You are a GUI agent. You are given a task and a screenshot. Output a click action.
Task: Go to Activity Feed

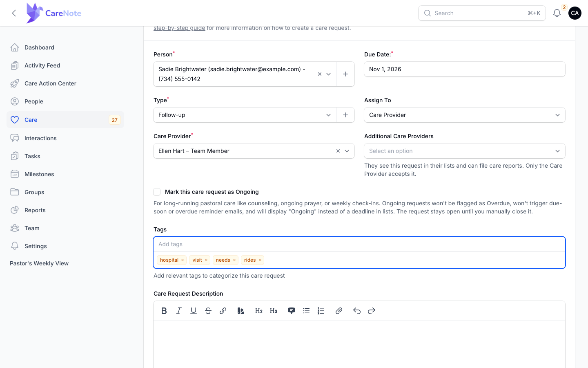(x=65, y=65)
